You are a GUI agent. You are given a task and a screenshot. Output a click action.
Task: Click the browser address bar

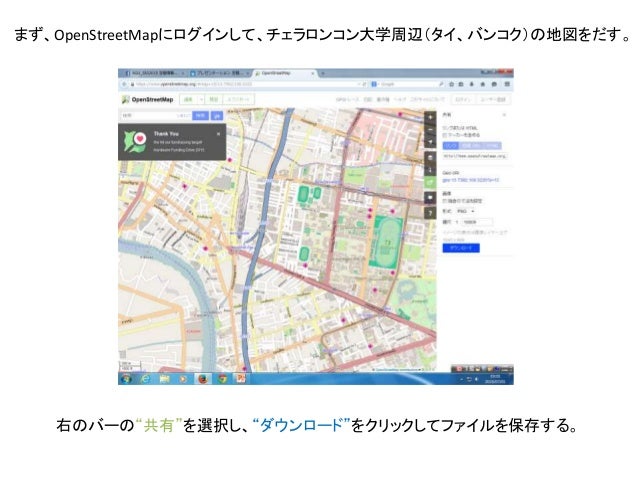pyautogui.click(x=248, y=84)
